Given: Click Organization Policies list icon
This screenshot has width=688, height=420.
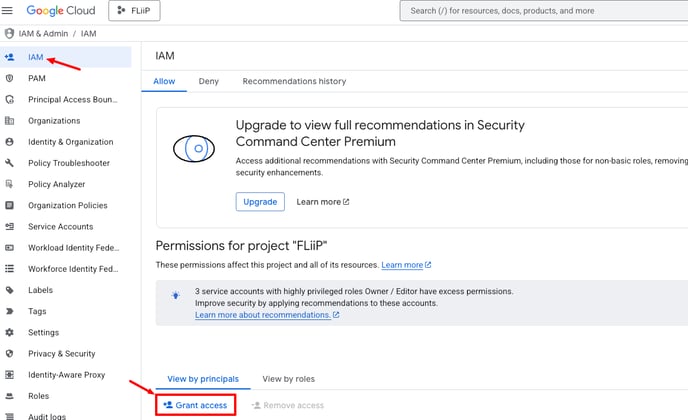Looking at the screenshot, I should tap(9, 205).
